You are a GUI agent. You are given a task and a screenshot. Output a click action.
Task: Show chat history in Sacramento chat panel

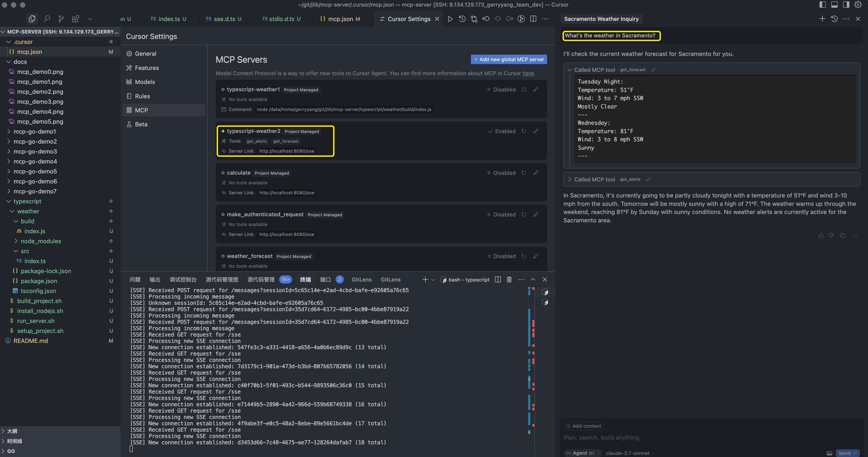click(834, 19)
